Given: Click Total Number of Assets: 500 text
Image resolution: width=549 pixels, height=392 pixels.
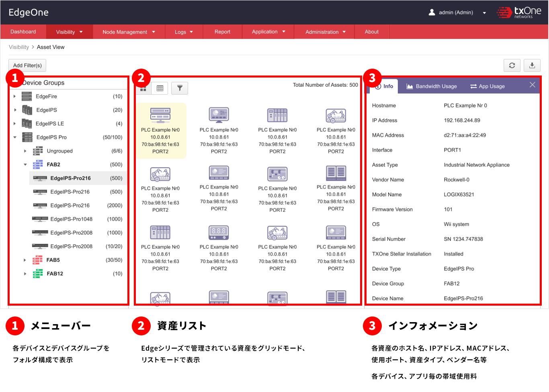Looking at the screenshot, I should [326, 85].
